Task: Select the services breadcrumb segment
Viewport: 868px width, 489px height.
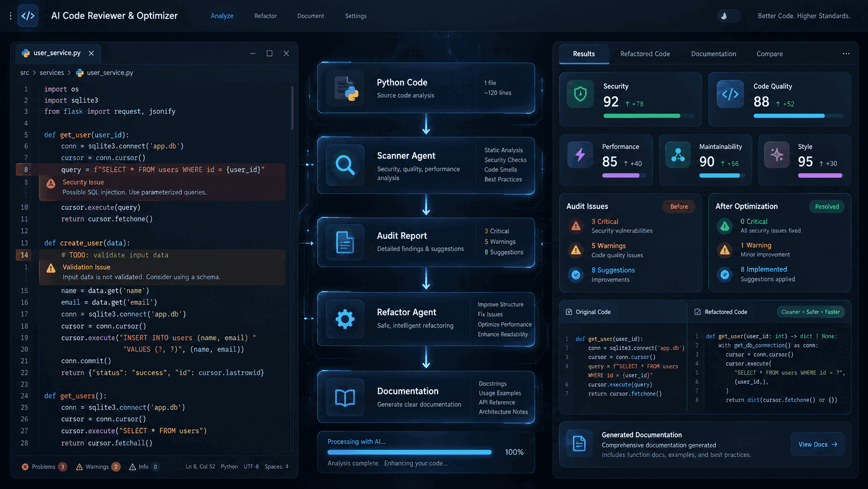Action: [x=52, y=73]
